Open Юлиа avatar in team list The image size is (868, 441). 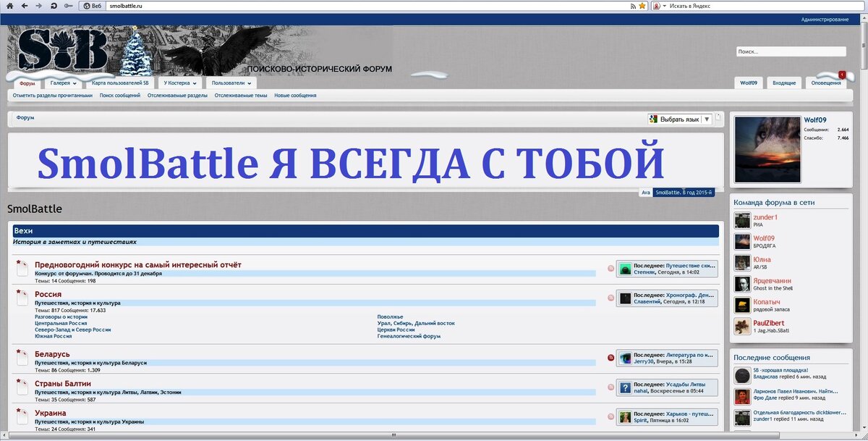tap(742, 262)
